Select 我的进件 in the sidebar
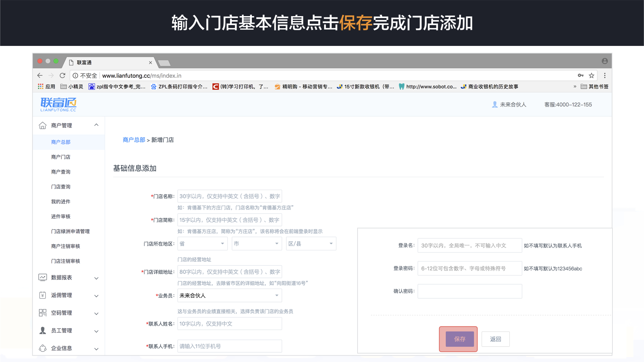644x362 pixels. coord(61,201)
